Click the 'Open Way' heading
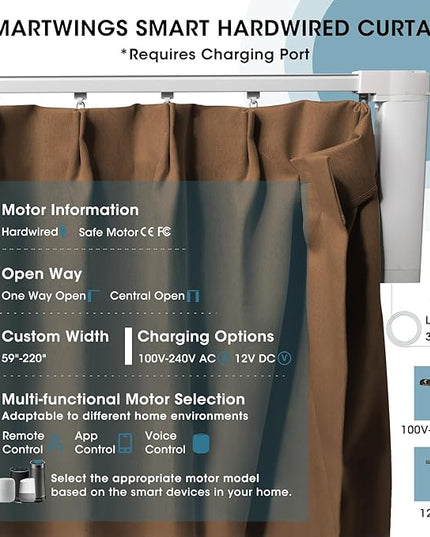430x537 pixels. pyautogui.click(x=42, y=274)
